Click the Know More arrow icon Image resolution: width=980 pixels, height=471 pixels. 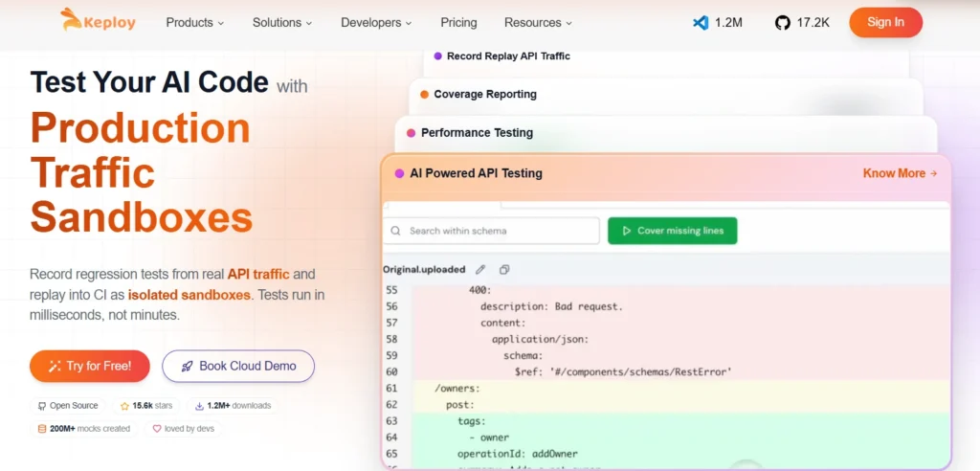tap(933, 173)
